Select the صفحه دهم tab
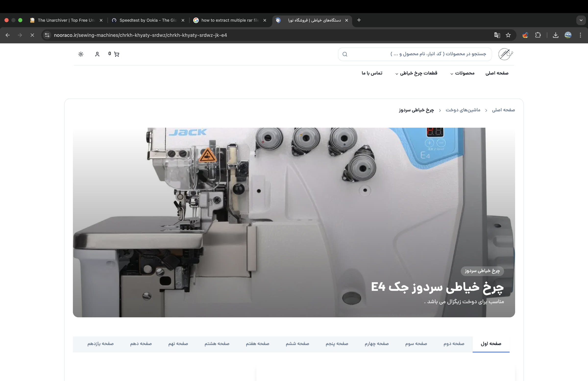 pyautogui.click(x=141, y=344)
